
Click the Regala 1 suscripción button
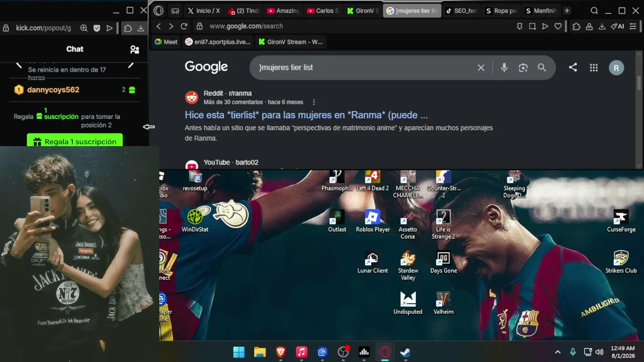point(74,141)
